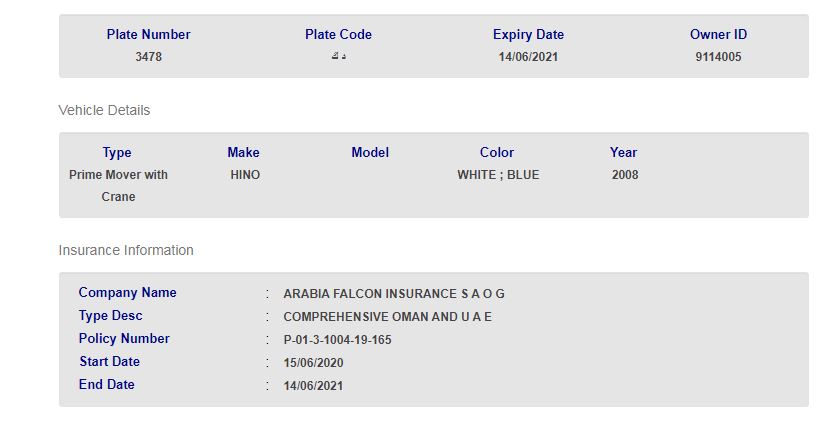Click ARABIA FALCON INSURANCE S A O G
Viewport: 836px width, 421px height.
click(394, 294)
